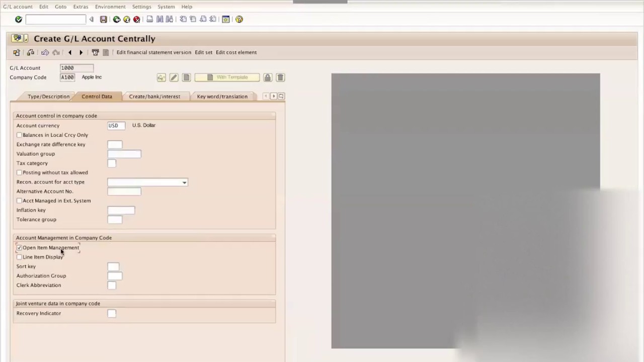Click the G/L Account number field

(x=76, y=68)
